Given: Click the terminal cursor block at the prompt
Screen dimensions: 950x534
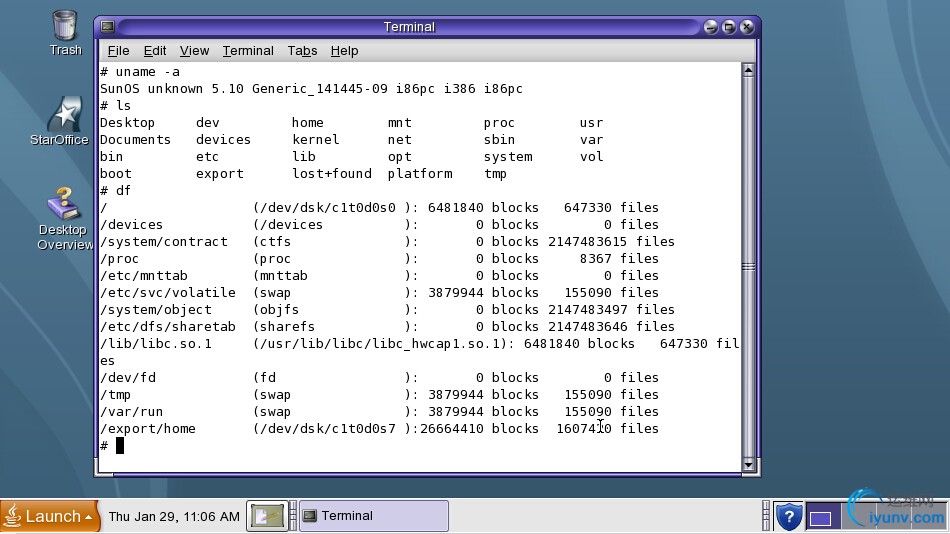Looking at the screenshot, I should click(120, 446).
